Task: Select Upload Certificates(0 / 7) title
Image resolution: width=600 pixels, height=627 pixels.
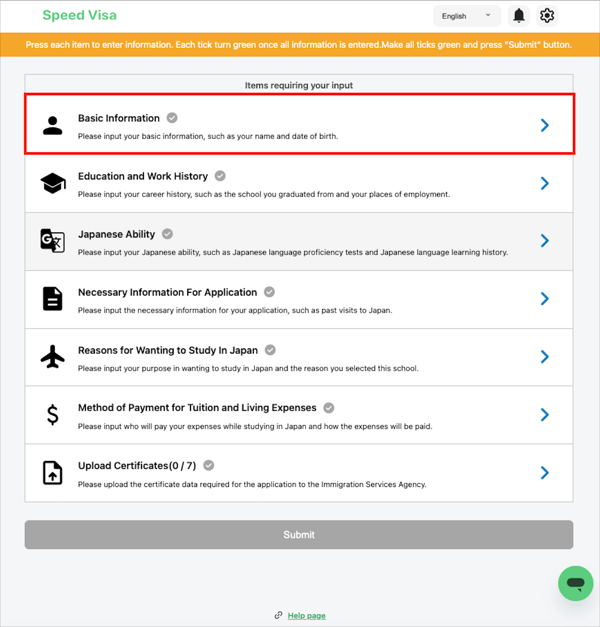Action: tap(137, 466)
